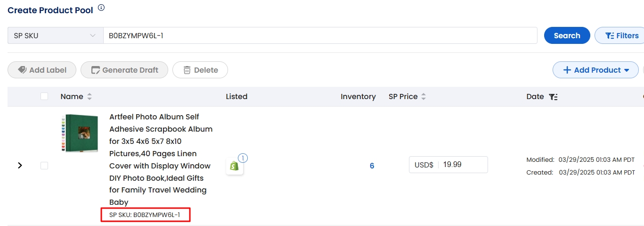
Task: Click the Listed column header
Action: click(236, 96)
